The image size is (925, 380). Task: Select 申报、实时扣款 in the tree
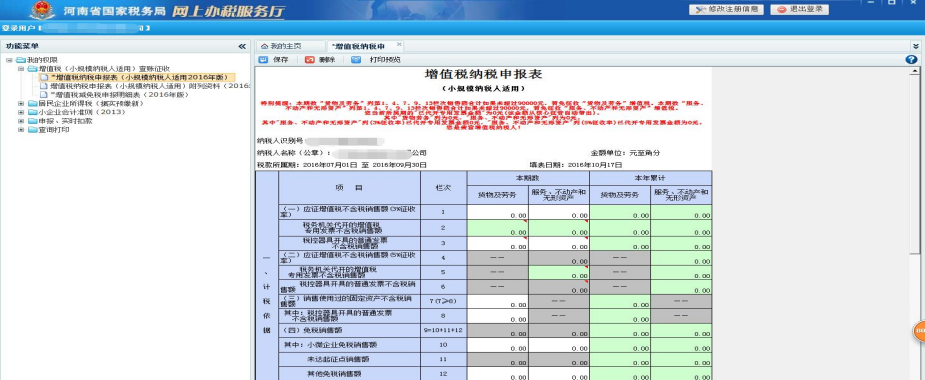pos(65,121)
